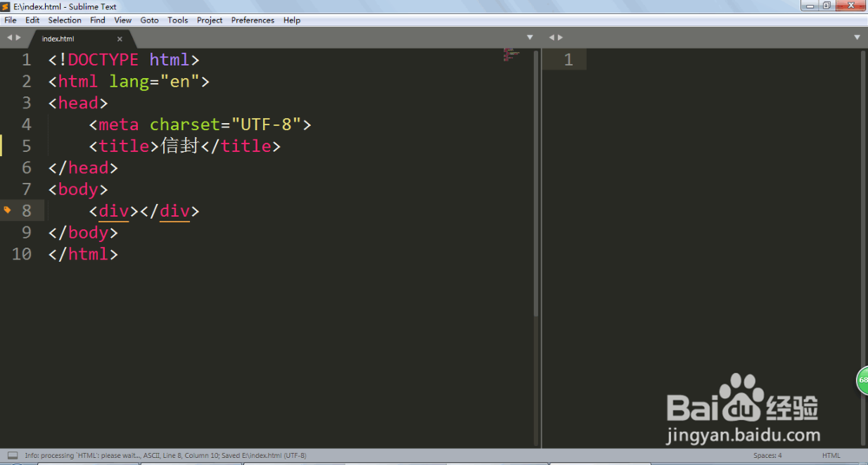
Task: Open the Project menu
Action: [x=209, y=20]
